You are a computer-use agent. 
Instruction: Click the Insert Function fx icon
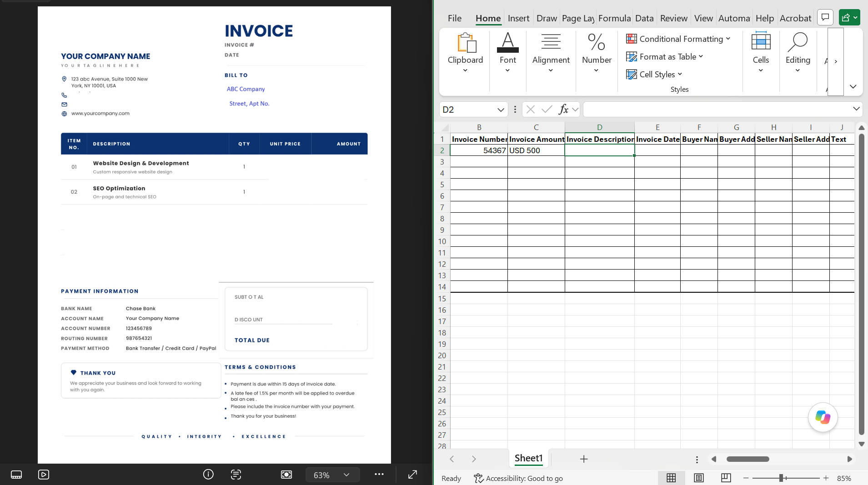click(x=564, y=109)
